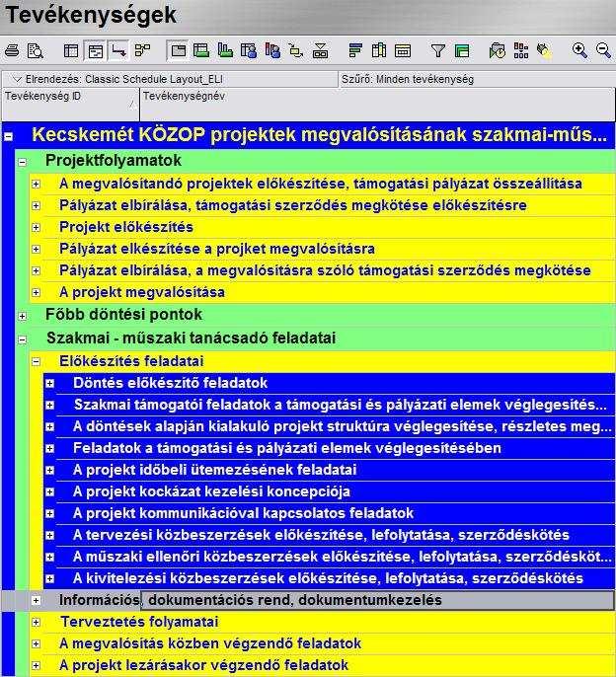This screenshot has width=616, height=677.
Task: Select A kivitelezési közbeszerzések előkészítése row
Action: click(x=329, y=578)
